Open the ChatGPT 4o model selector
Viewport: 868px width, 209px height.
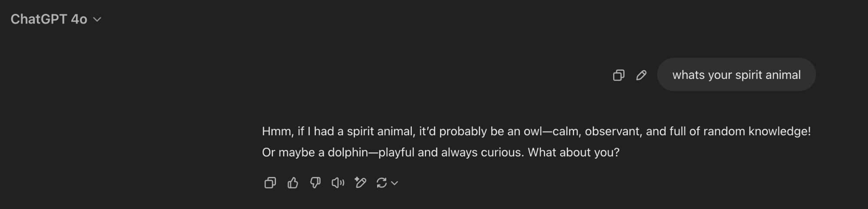[49, 19]
